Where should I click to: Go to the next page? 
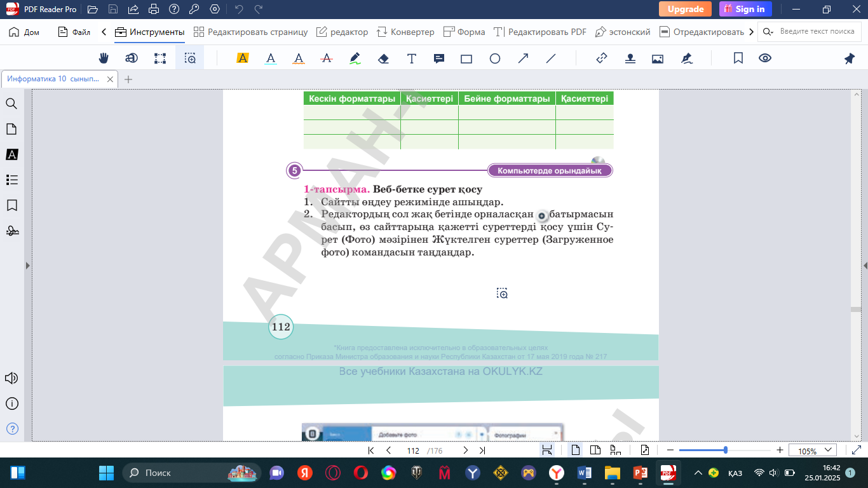465,451
